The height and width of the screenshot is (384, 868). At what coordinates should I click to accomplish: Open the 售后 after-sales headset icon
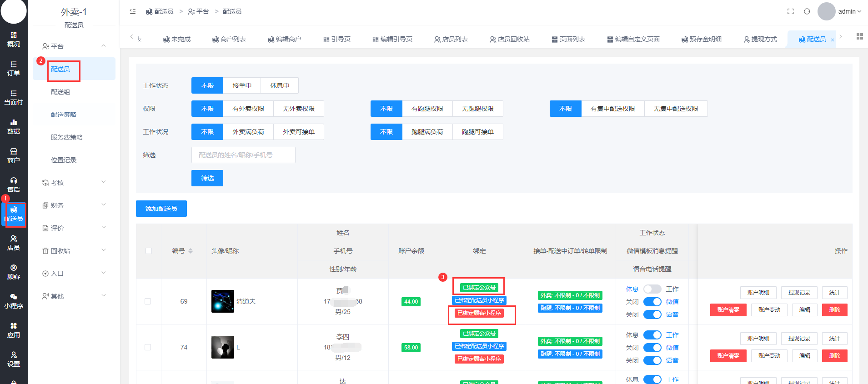click(14, 185)
